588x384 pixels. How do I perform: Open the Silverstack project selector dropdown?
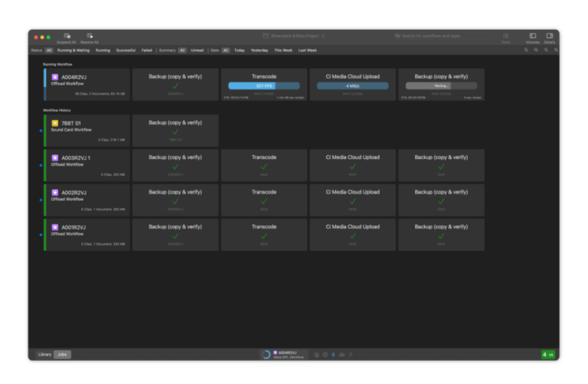pyautogui.click(x=294, y=36)
